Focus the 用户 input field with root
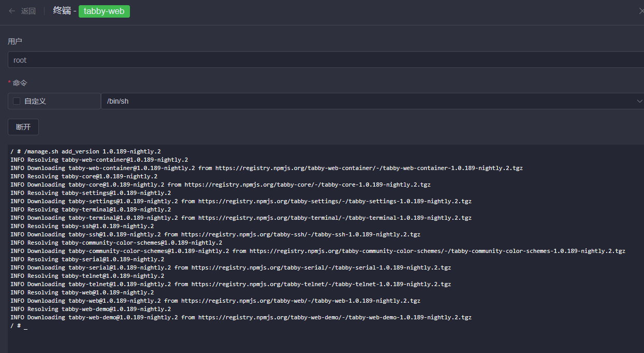Screen dimensions: 644x353 point(326,60)
